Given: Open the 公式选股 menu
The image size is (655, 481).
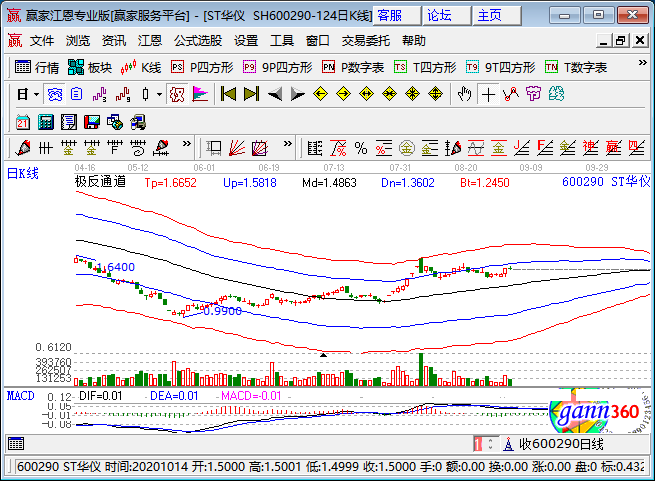Looking at the screenshot, I should [198, 41].
